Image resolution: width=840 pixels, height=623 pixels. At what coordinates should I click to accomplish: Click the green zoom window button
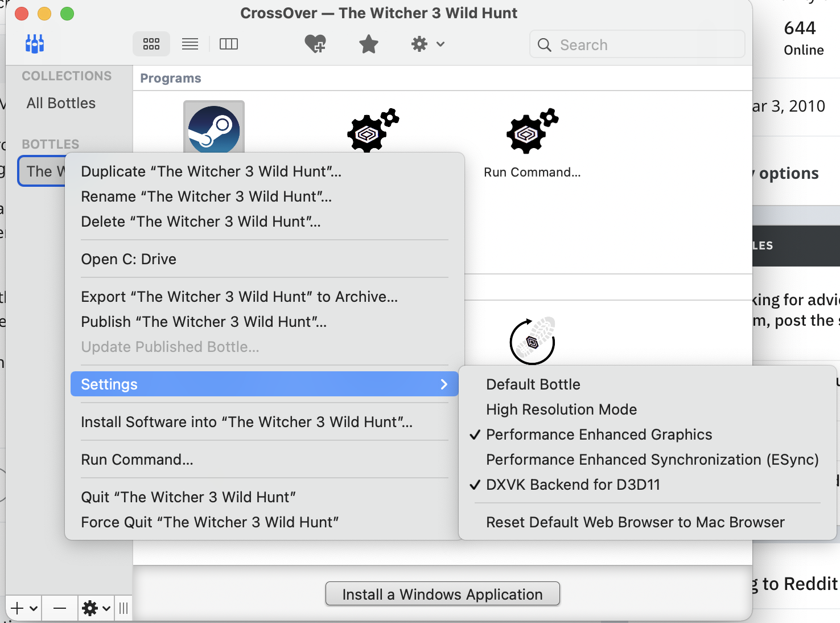[67, 14]
